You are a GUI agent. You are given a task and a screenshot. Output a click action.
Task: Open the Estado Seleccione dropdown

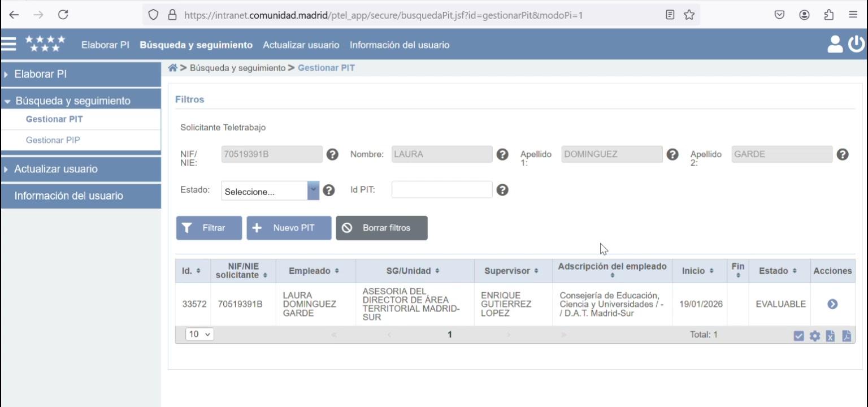[x=270, y=191]
